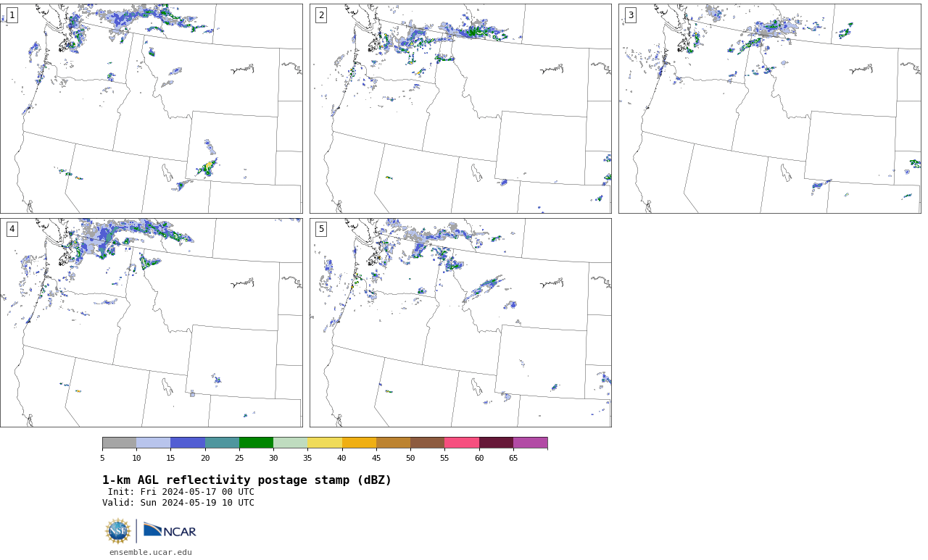Image resolution: width=928 pixels, height=560 pixels.
Task: Click the tan 45-50 dBZ swatch
Action: point(393,443)
